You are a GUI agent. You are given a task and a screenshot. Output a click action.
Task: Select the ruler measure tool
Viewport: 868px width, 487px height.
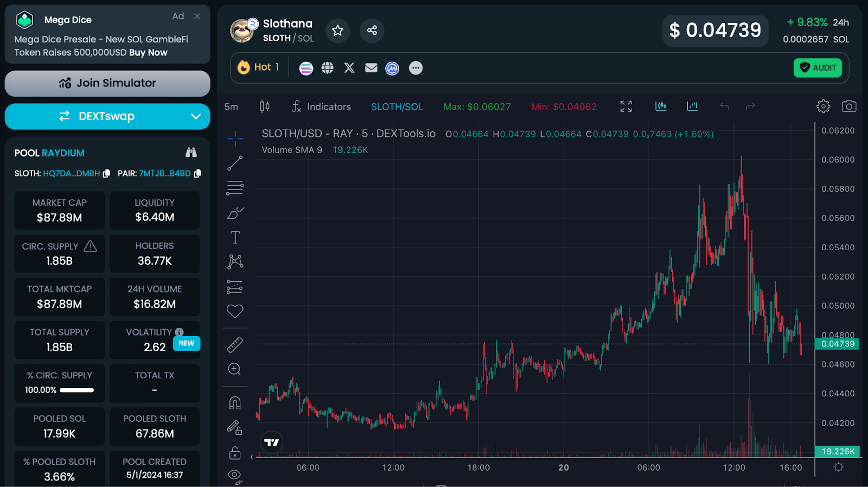pyautogui.click(x=235, y=345)
